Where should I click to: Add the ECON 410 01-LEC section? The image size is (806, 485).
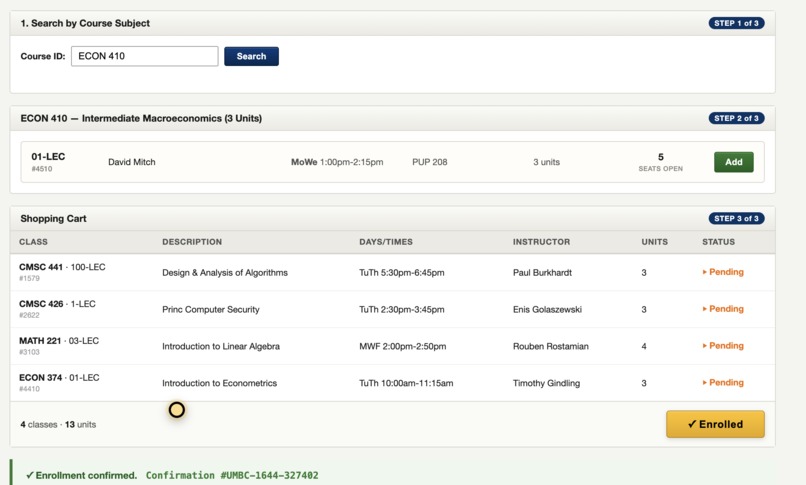click(734, 162)
